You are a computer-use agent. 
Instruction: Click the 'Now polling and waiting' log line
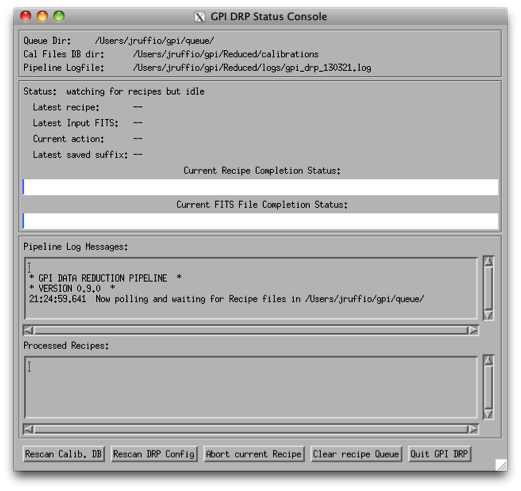tap(227, 299)
